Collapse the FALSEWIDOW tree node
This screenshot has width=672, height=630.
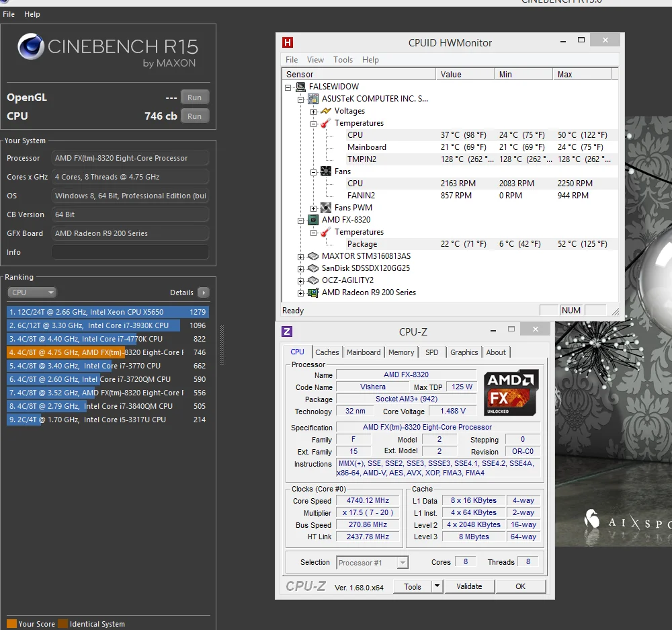(x=288, y=87)
